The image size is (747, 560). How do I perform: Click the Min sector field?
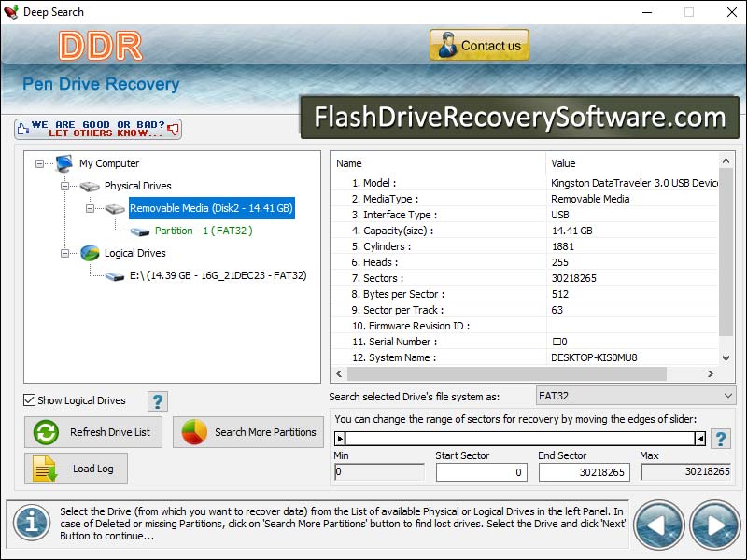click(x=379, y=472)
